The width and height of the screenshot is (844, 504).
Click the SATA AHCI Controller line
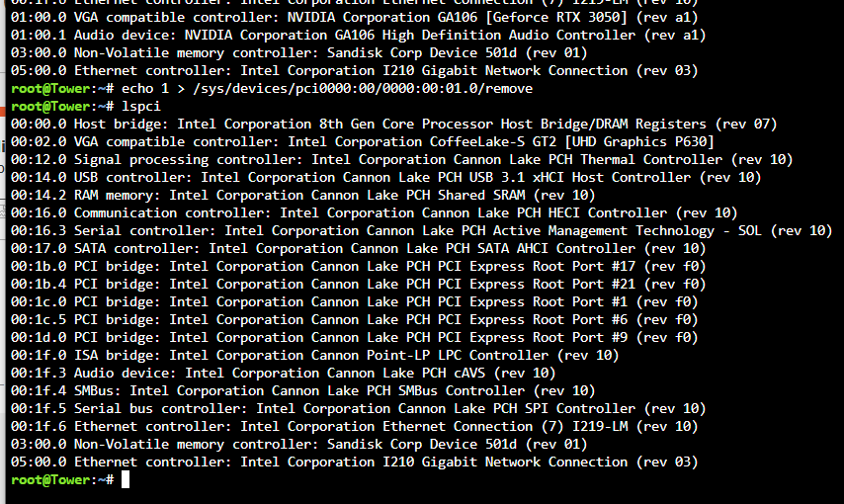click(x=358, y=248)
